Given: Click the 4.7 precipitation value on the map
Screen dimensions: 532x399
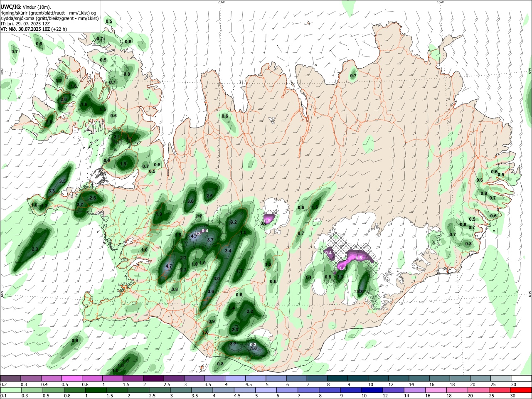Looking at the screenshot, I should 169,266.
